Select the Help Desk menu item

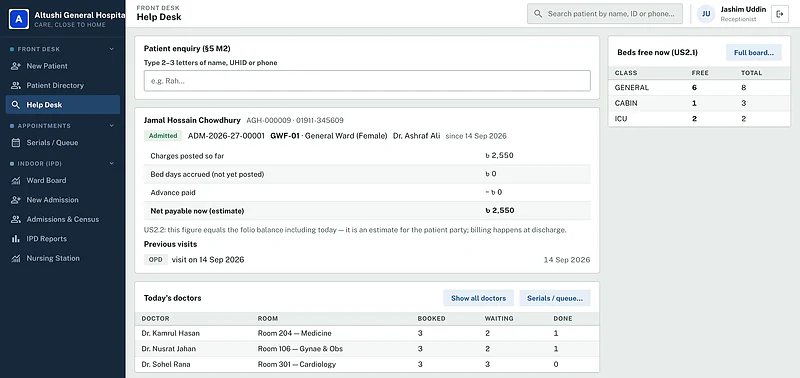pyautogui.click(x=63, y=105)
